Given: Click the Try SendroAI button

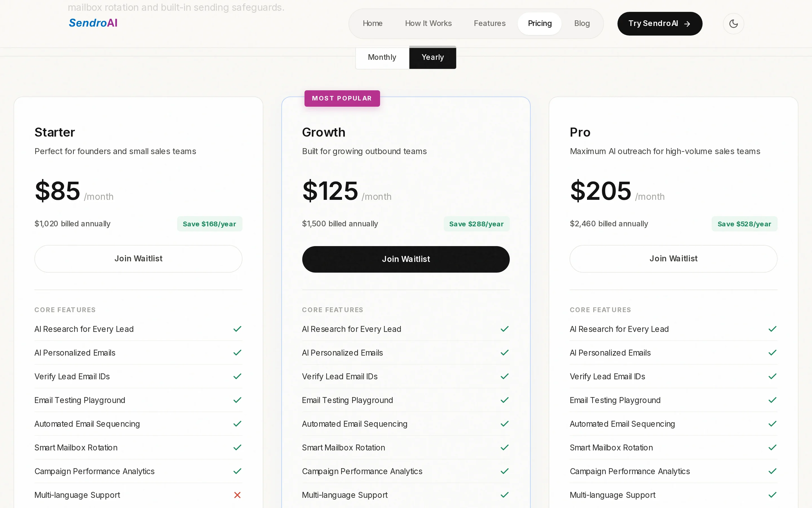Looking at the screenshot, I should coord(660,23).
